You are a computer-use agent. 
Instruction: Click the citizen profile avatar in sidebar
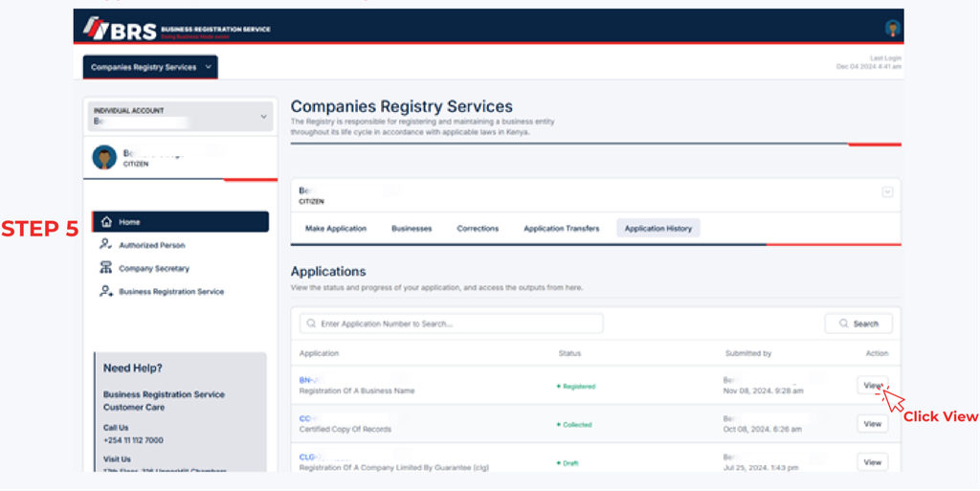(104, 157)
